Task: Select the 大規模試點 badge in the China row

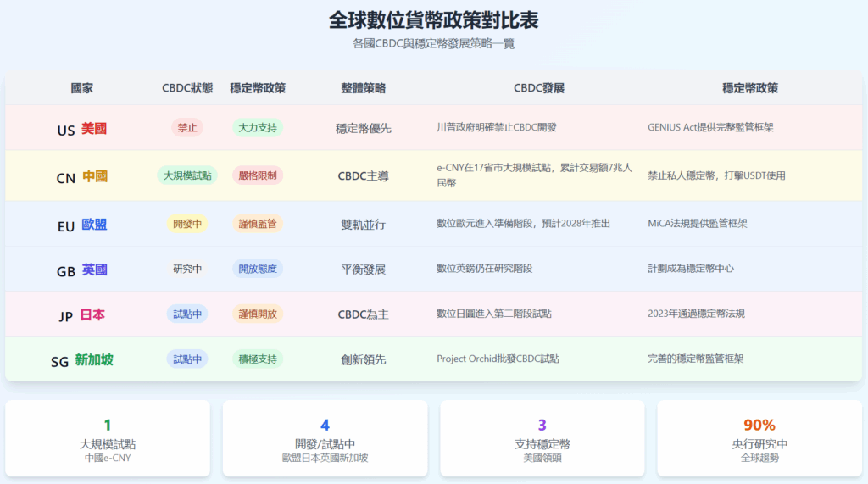Action: pyautogui.click(x=186, y=175)
